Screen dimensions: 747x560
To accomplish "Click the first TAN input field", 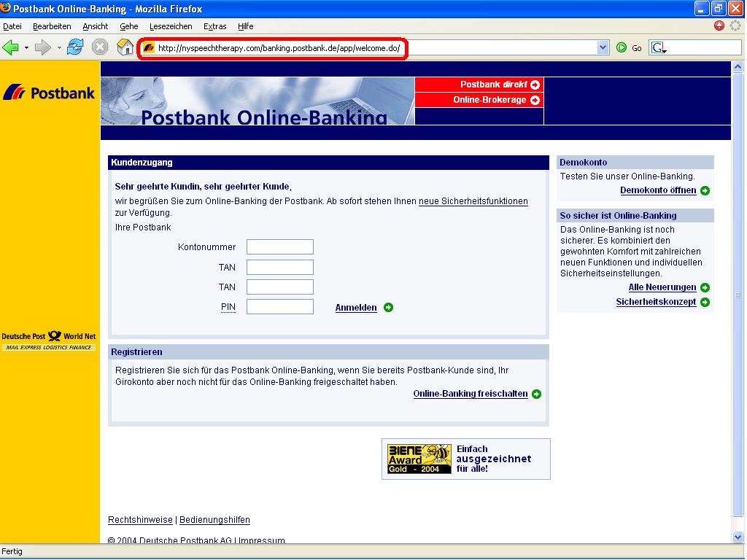I will coord(280,267).
